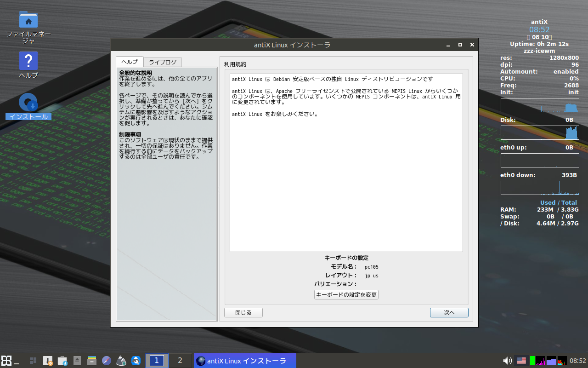Click the 利用規約 heading

click(235, 64)
